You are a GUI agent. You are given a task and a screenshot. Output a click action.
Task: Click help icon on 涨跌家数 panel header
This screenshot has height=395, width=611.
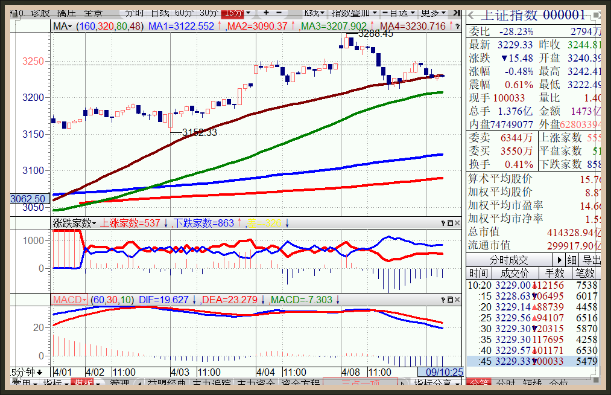tap(443, 223)
